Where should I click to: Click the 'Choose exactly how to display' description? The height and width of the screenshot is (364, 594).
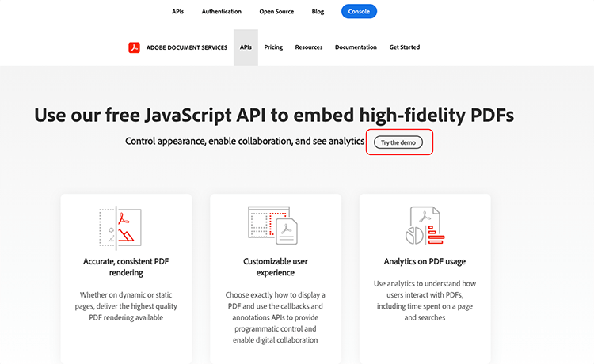click(x=276, y=317)
